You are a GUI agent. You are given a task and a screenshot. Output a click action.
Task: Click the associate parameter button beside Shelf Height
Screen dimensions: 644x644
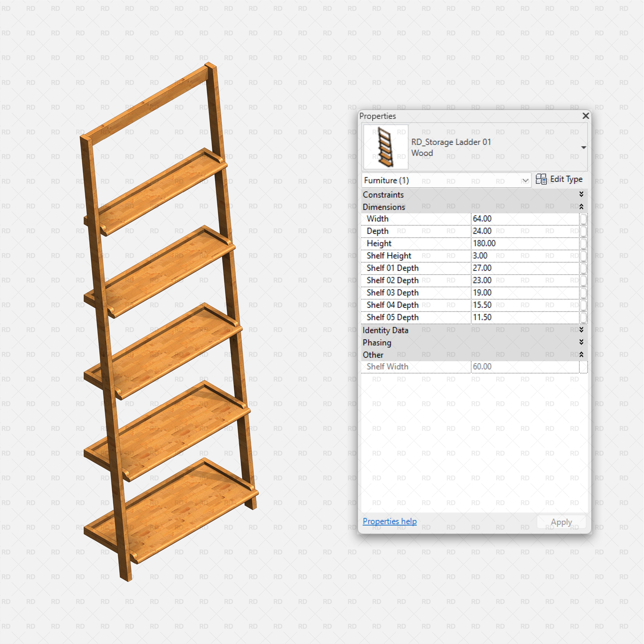coord(583,256)
